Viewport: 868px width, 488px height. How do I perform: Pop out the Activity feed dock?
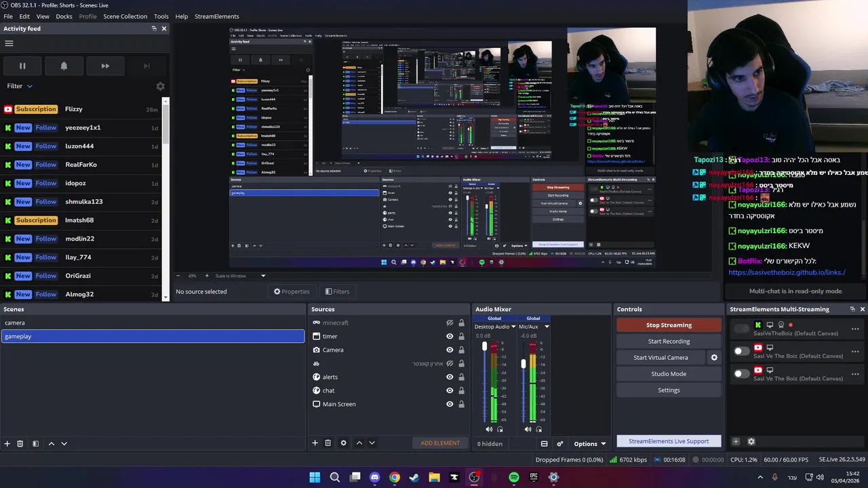[x=154, y=28]
